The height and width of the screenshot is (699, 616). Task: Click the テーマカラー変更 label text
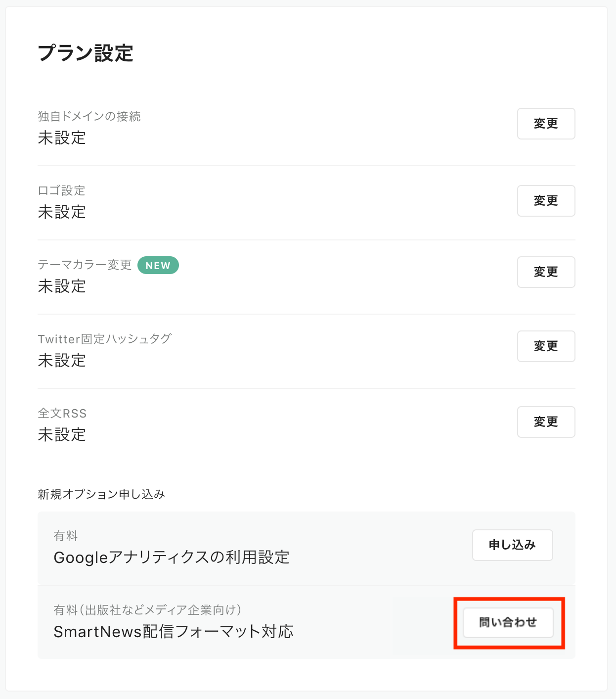pyautogui.click(x=85, y=265)
